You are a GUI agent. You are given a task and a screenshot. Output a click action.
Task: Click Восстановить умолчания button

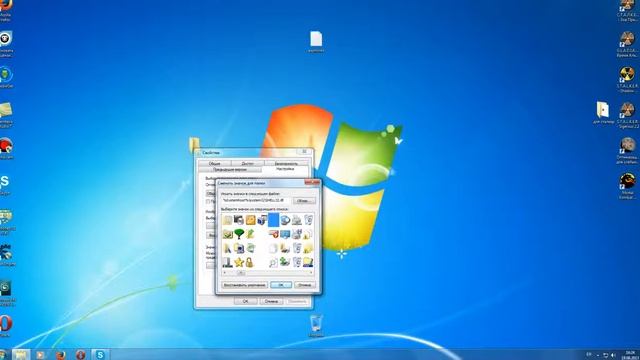244,285
